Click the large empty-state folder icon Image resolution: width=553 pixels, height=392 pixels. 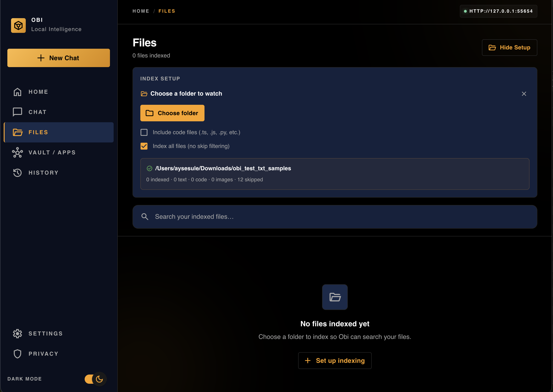[335, 297]
